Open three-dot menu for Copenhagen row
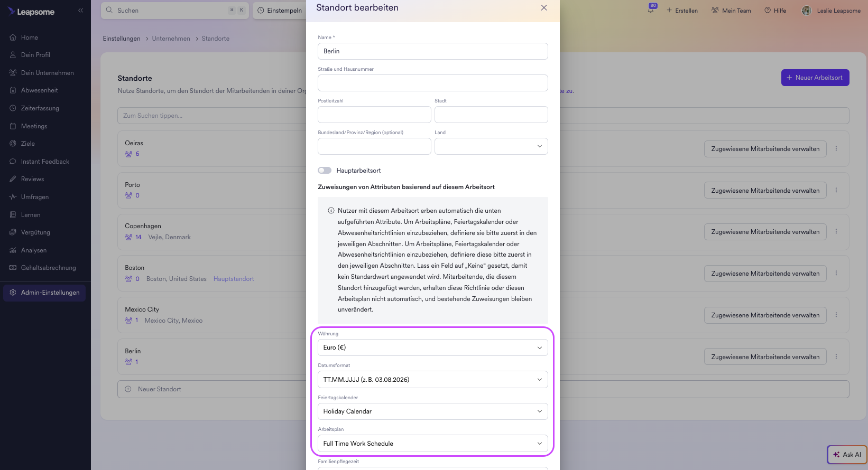Viewport: 868px width, 470px height. coord(836,231)
